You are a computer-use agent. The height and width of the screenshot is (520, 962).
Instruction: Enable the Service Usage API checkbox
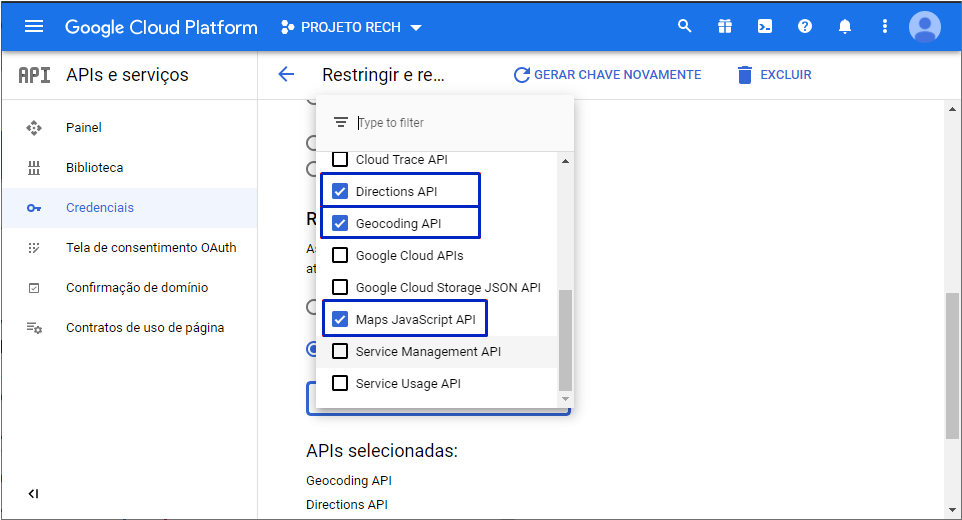tap(340, 383)
